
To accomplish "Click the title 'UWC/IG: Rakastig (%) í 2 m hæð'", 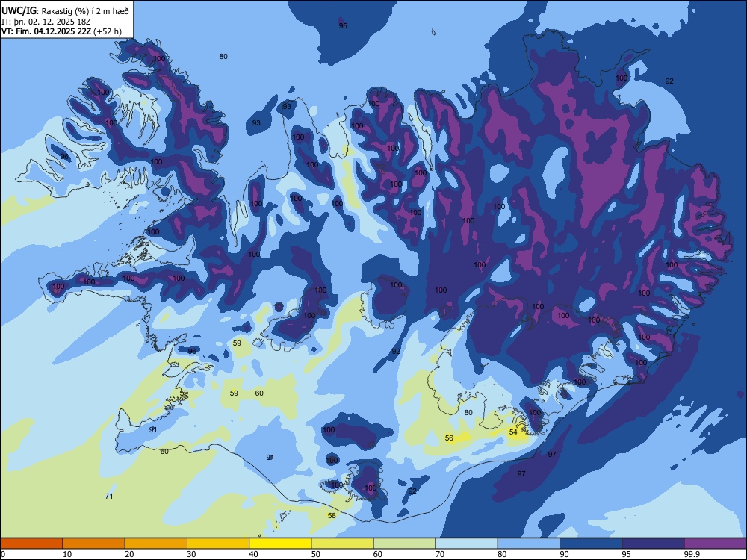I will pos(65,10).
